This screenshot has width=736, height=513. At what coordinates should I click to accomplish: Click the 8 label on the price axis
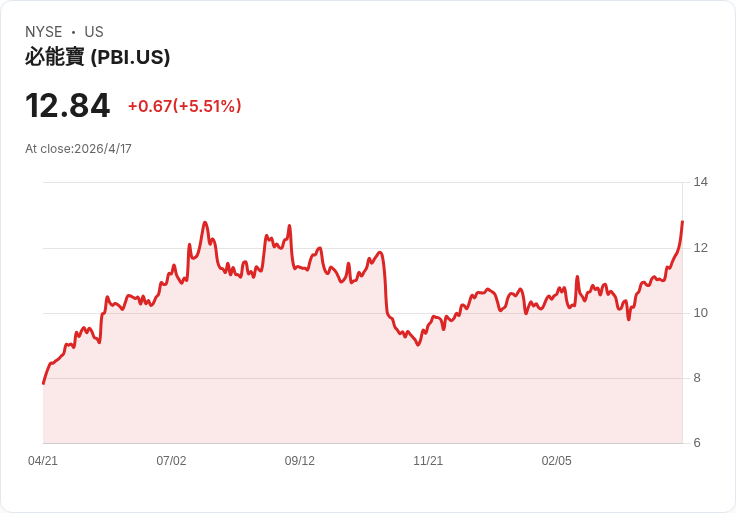click(x=700, y=378)
